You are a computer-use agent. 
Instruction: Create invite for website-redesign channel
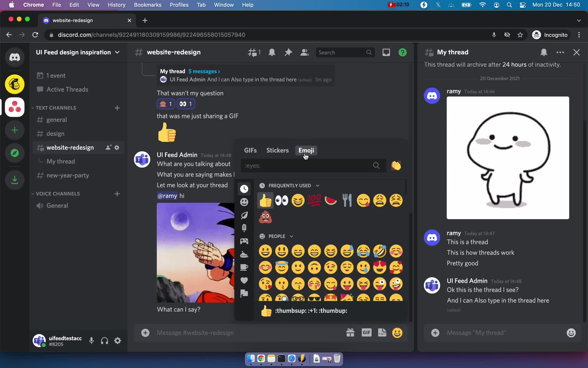point(108,148)
